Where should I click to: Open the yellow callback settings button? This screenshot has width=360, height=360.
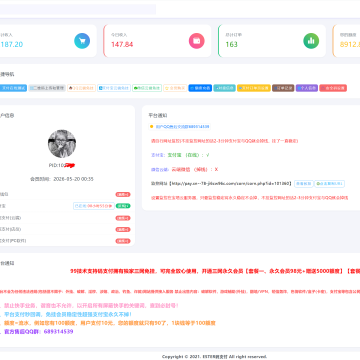click(254, 88)
